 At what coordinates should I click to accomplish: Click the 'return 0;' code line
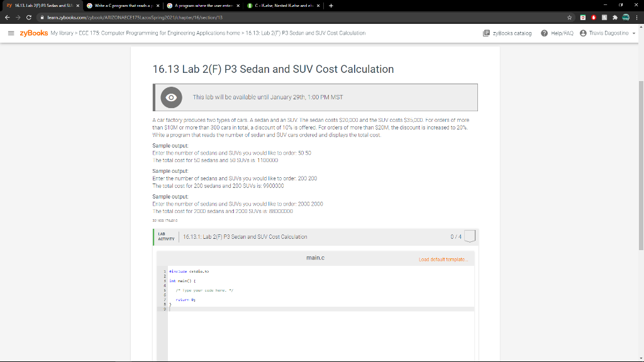point(186,300)
